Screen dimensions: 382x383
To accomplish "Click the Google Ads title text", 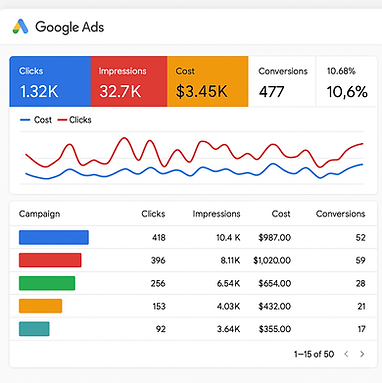I will [69, 27].
